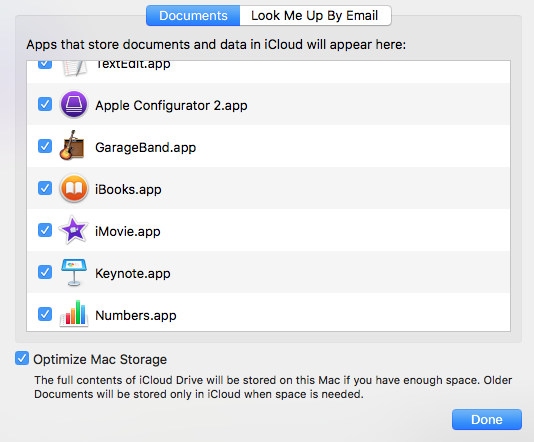Uncheck the GarageBand.app checkbox
The height and width of the screenshot is (442, 534).
[45, 146]
